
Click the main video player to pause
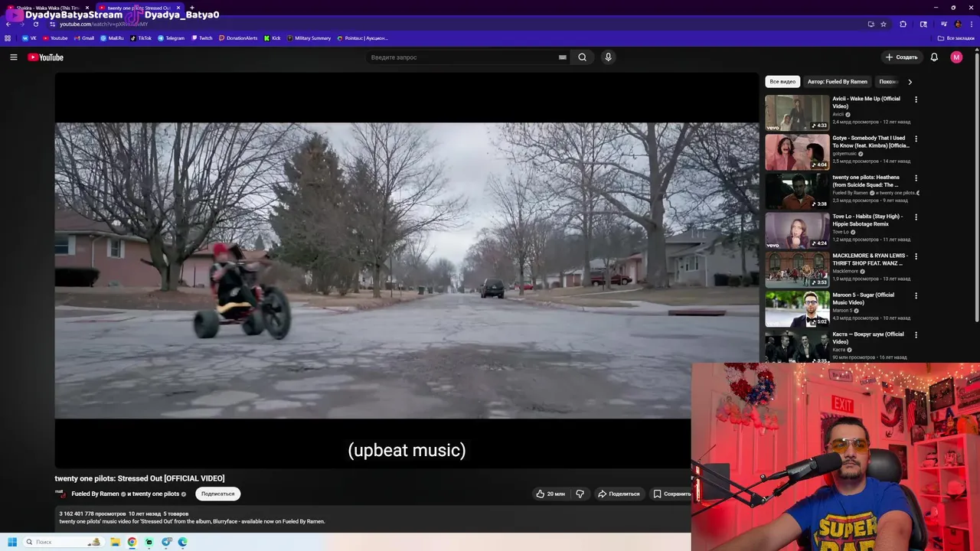click(406, 270)
